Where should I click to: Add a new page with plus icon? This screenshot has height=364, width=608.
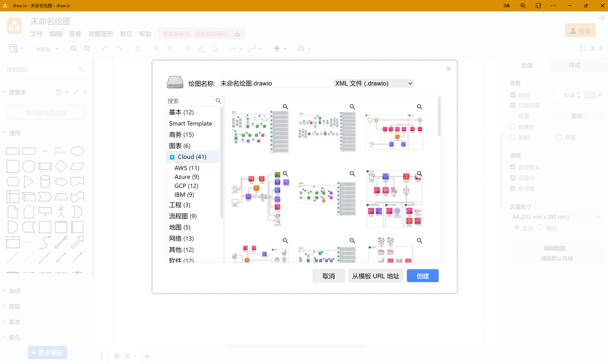coord(147,356)
